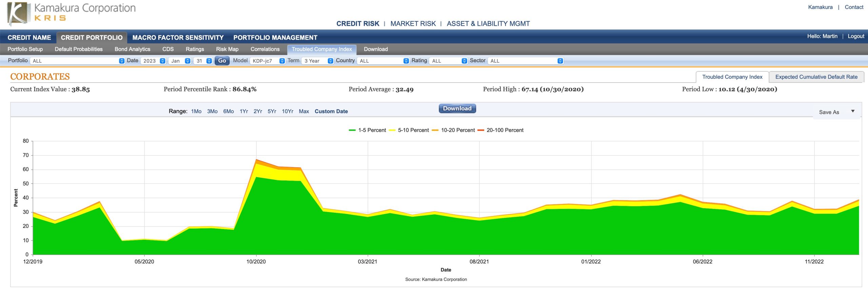Set chart range to 2Yr
Screen dimensions: 868x297
coord(258,111)
